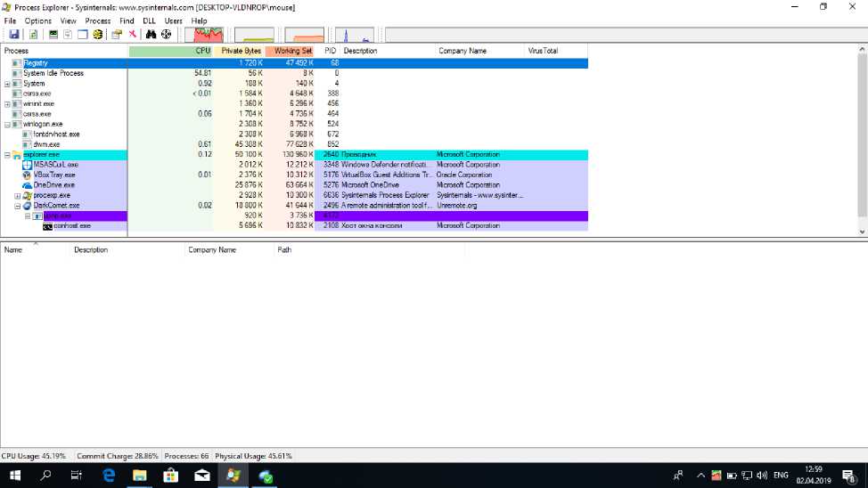The height and width of the screenshot is (488, 868).
Task: Select the conhost.exe process
Action: pos(294,225)
